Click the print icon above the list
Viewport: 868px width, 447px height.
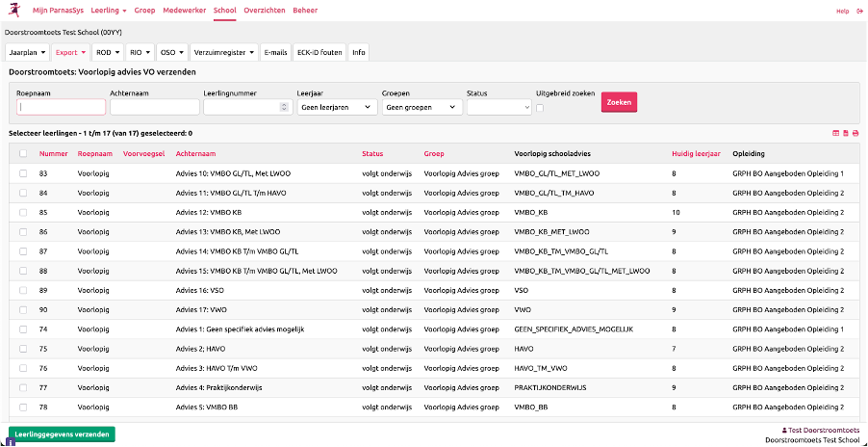pyautogui.click(x=855, y=133)
